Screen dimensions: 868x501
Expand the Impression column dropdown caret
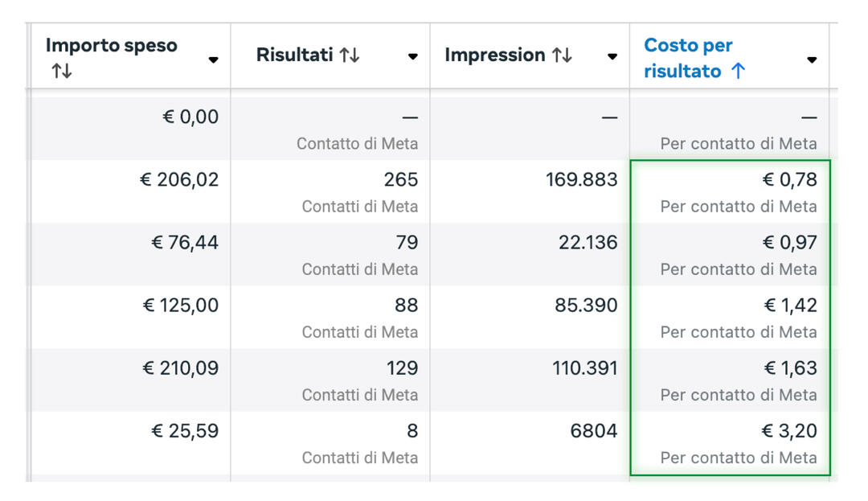tap(612, 56)
